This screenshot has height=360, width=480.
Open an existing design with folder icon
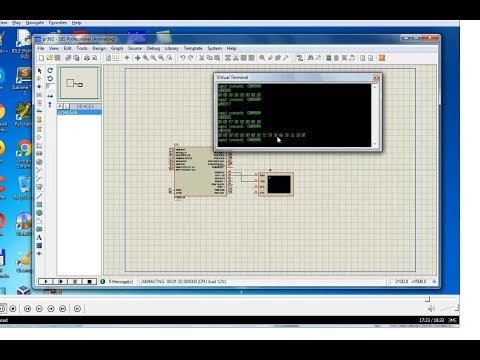click(x=50, y=58)
